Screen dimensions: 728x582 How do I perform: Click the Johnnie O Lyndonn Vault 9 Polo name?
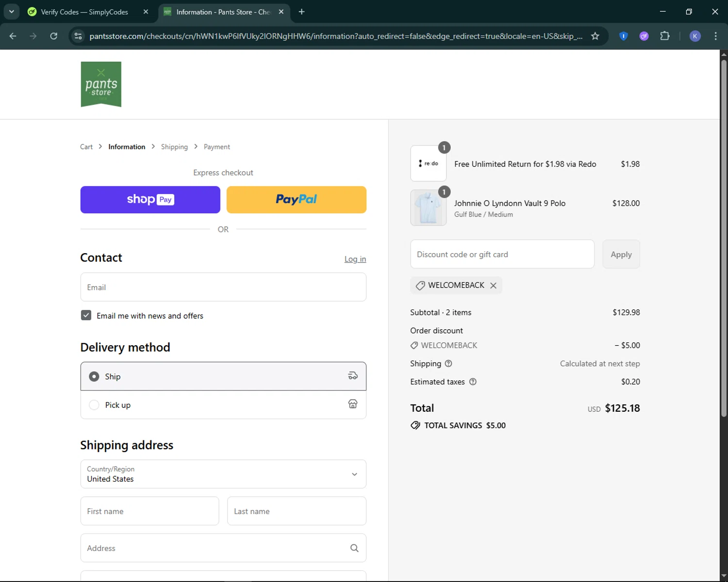[x=510, y=203]
